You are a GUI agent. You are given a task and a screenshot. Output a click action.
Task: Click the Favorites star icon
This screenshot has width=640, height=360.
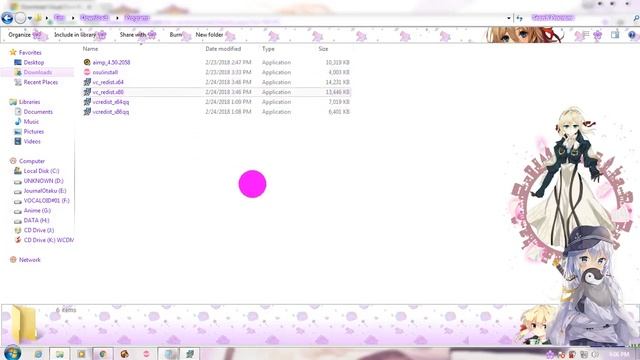(13, 52)
